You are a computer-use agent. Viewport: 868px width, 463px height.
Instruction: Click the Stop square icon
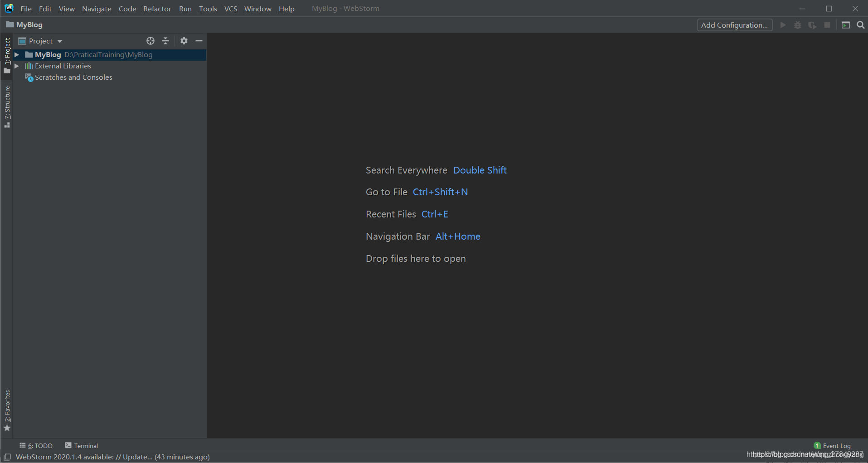point(827,25)
